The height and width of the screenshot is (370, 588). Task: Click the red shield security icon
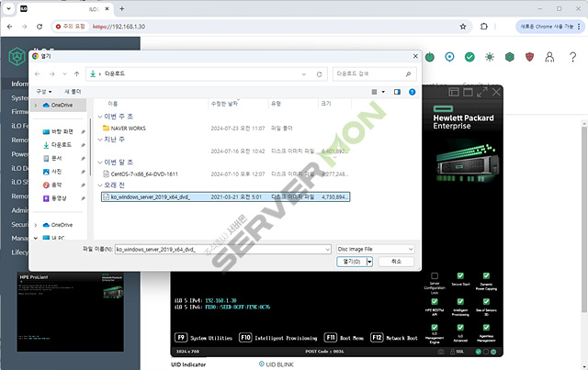click(529, 57)
